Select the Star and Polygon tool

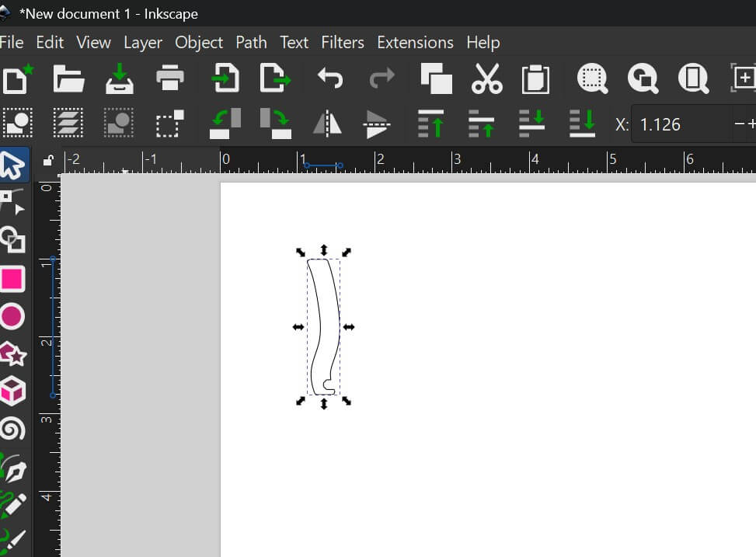coord(13,354)
